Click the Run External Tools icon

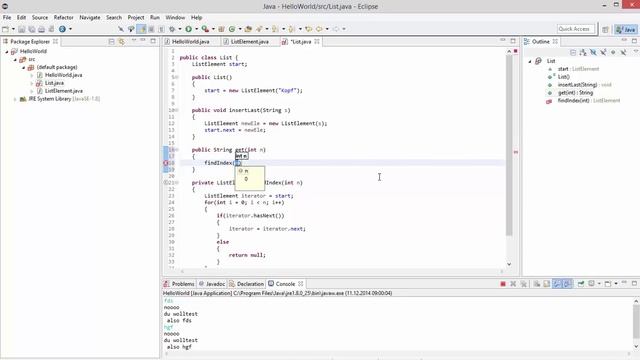pos(205,29)
